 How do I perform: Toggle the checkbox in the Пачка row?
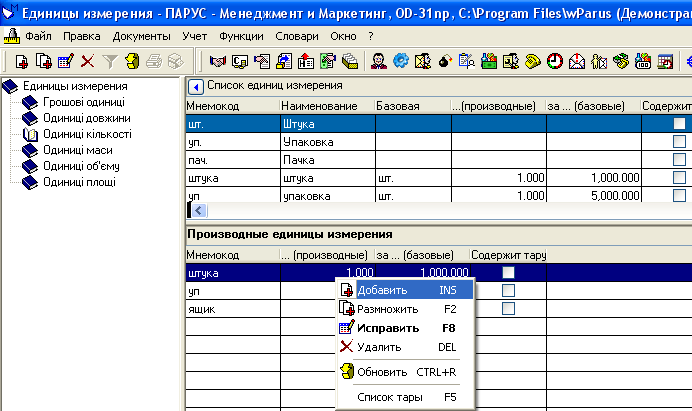pos(679,159)
